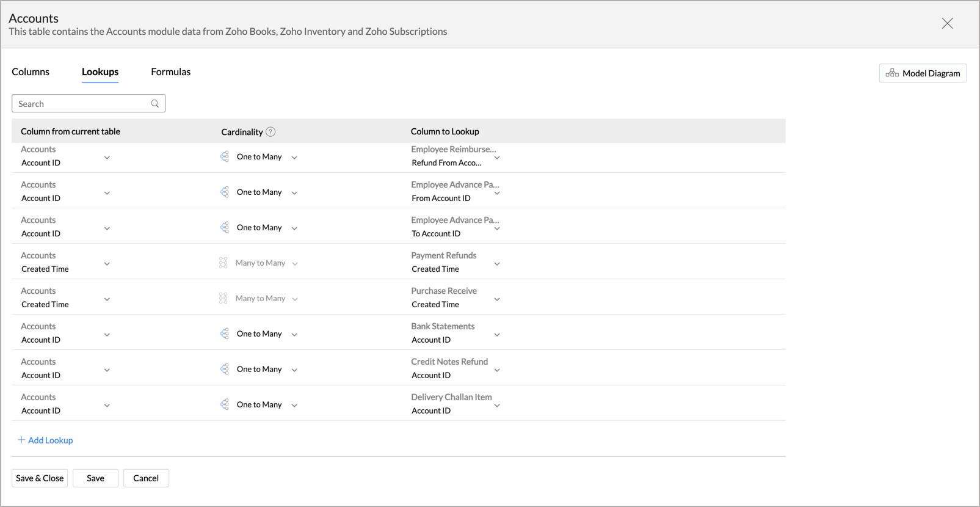This screenshot has width=980, height=507.
Task: Click the cardinality icon for the To Account ID lookup
Action: (x=225, y=227)
